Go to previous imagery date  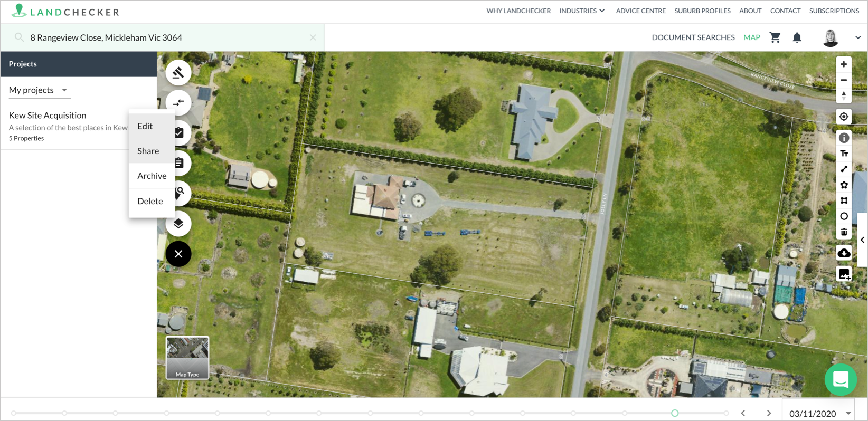[743, 413]
